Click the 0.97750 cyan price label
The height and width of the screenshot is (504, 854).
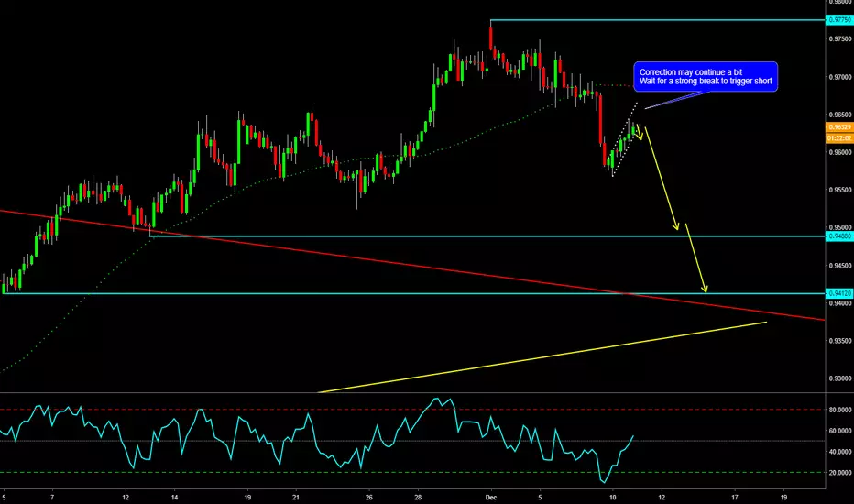pos(839,20)
